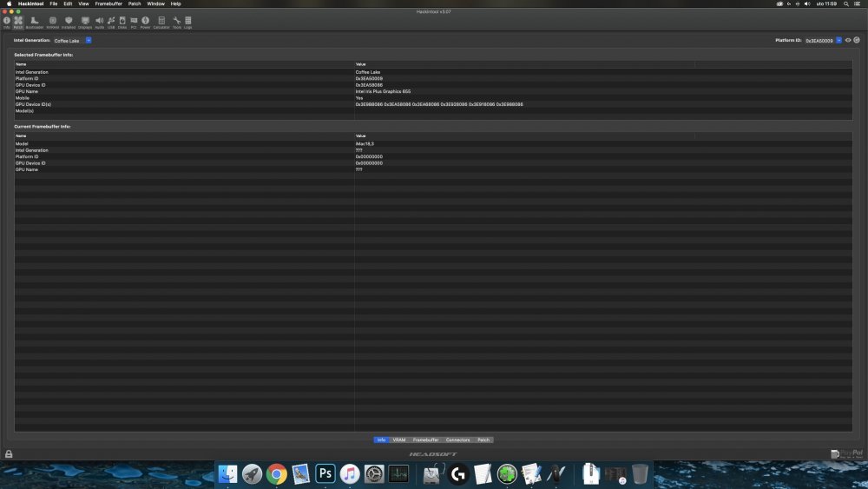Switch to the VRAM bottom tab
The height and width of the screenshot is (489, 868).
399,439
